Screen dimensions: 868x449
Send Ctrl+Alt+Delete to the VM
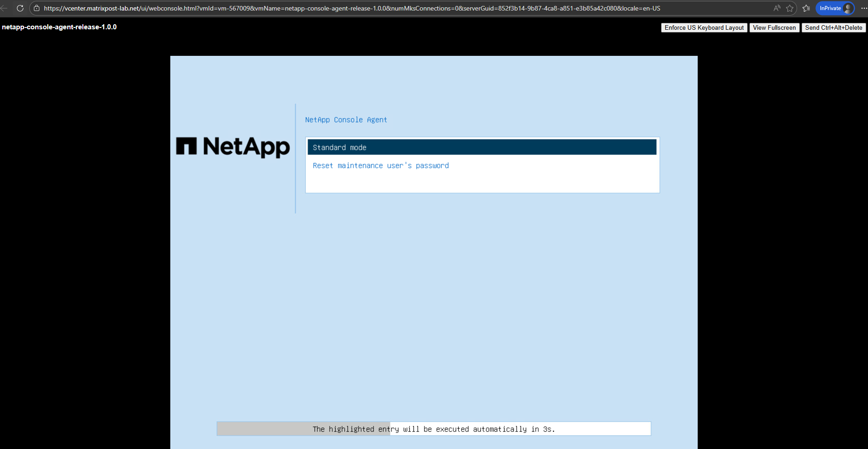coord(833,28)
